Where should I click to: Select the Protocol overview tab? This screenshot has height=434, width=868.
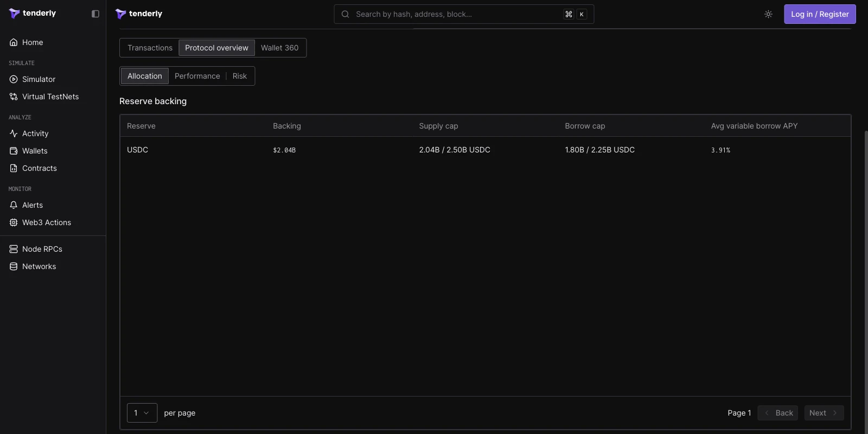coord(216,48)
